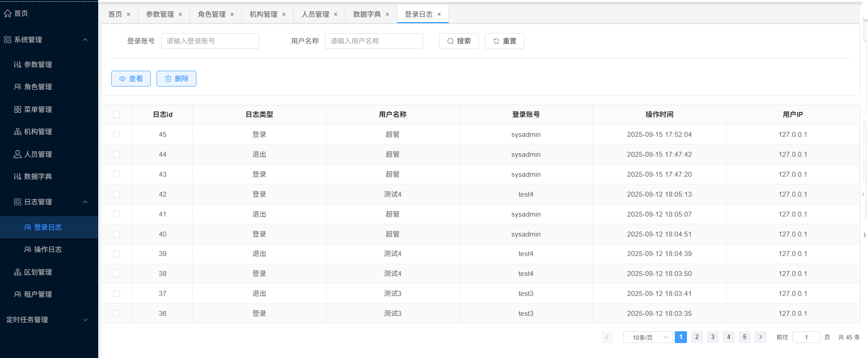The width and height of the screenshot is (868, 358).
Task: Click the 人员管理 person icon
Action: (x=18, y=155)
